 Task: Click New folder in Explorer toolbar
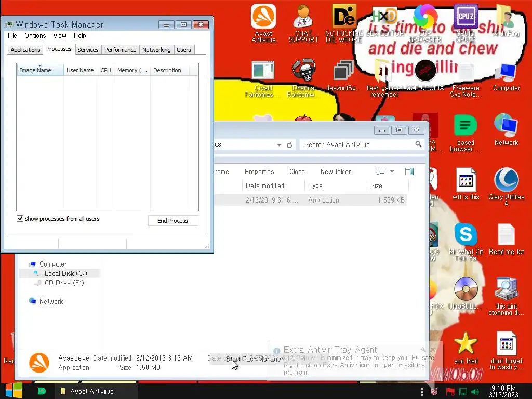coord(336,171)
